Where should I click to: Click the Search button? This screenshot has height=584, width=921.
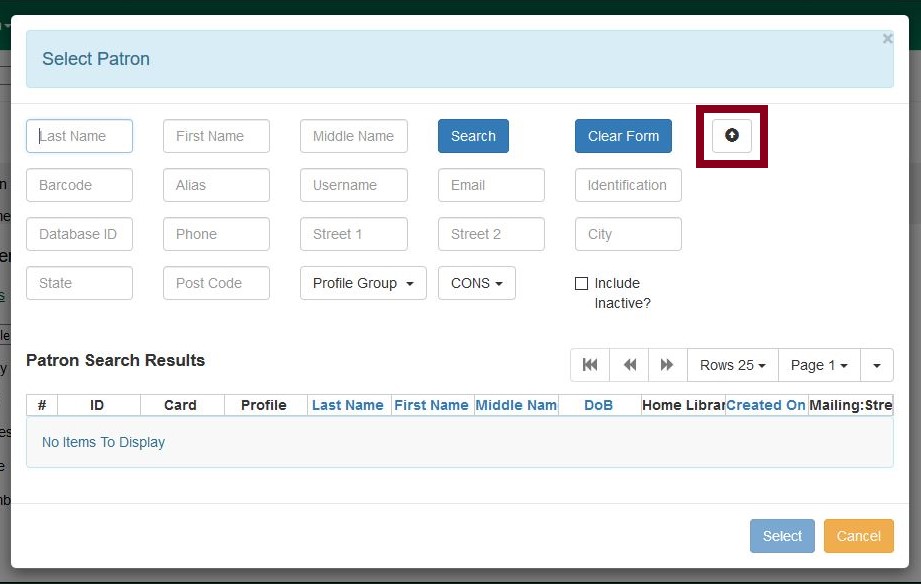(x=472, y=136)
